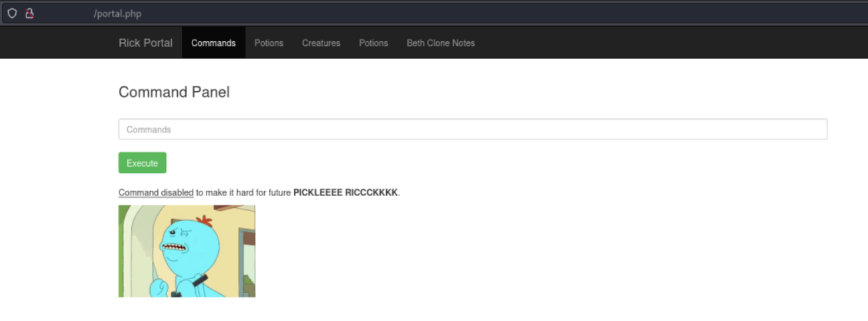Click the bold PICKLEEEE RICCCKKKK text

click(345, 193)
